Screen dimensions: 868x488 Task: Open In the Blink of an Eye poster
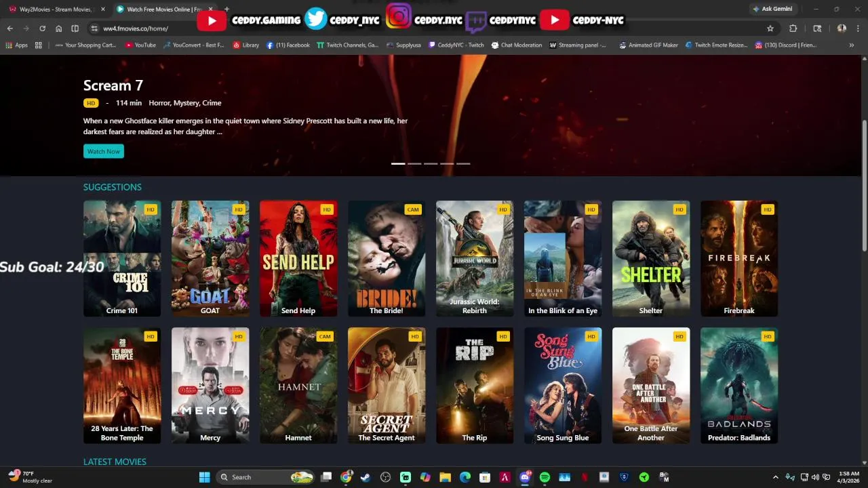(x=563, y=258)
